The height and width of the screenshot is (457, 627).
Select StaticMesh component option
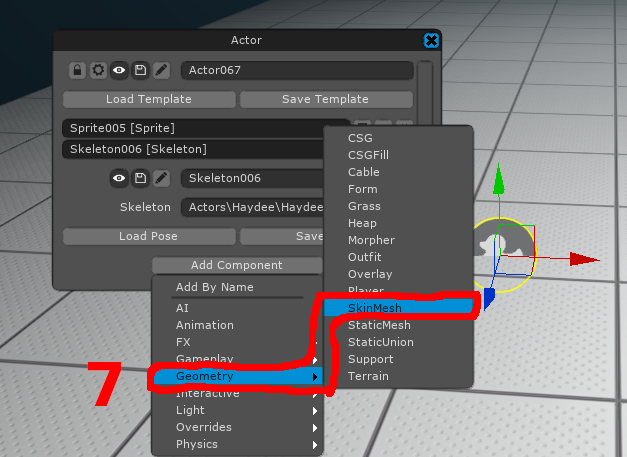click(x=398, y=325)
